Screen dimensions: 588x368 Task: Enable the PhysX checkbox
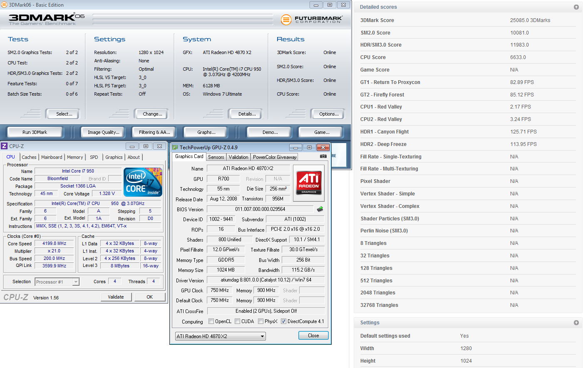[261, 321]
